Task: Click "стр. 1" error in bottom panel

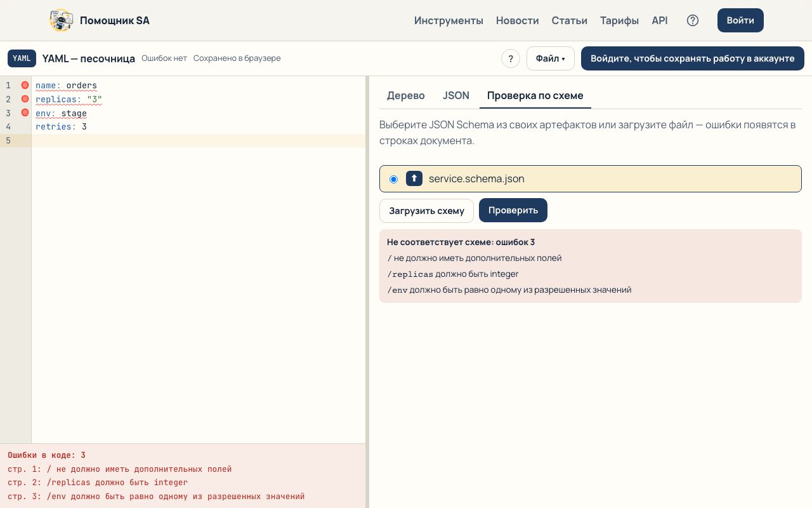Action: (x=120, y=469)
